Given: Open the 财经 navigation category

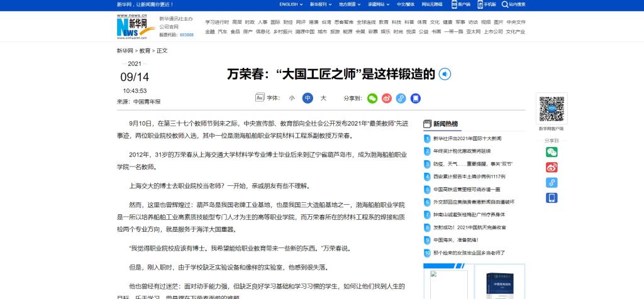Looking at the screenshot, I should pos(288,22).
